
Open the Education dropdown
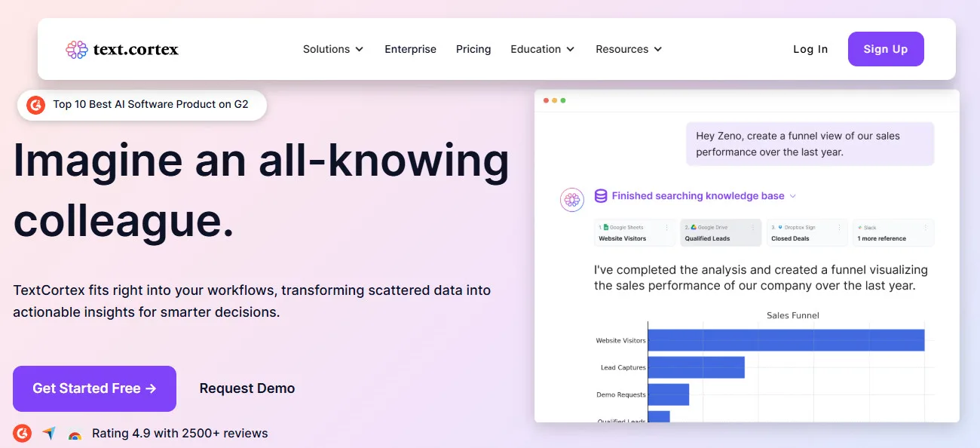click(x=542, y=49)
